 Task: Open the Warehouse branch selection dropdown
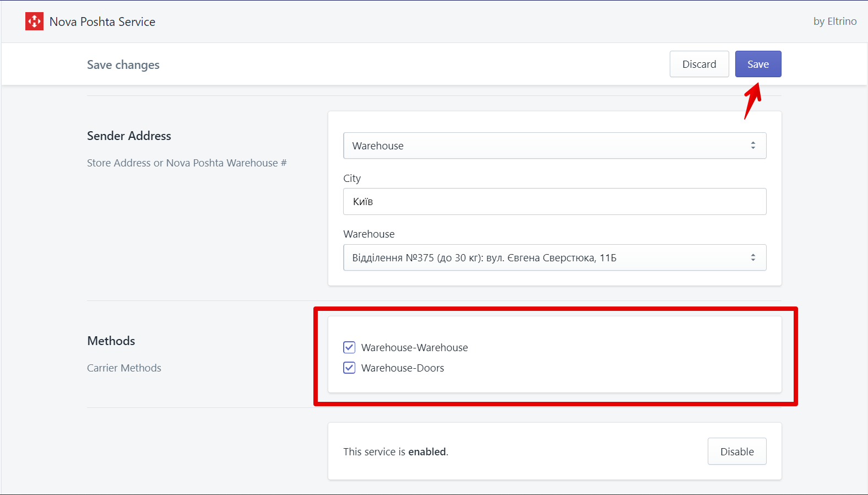pos(555,257)
